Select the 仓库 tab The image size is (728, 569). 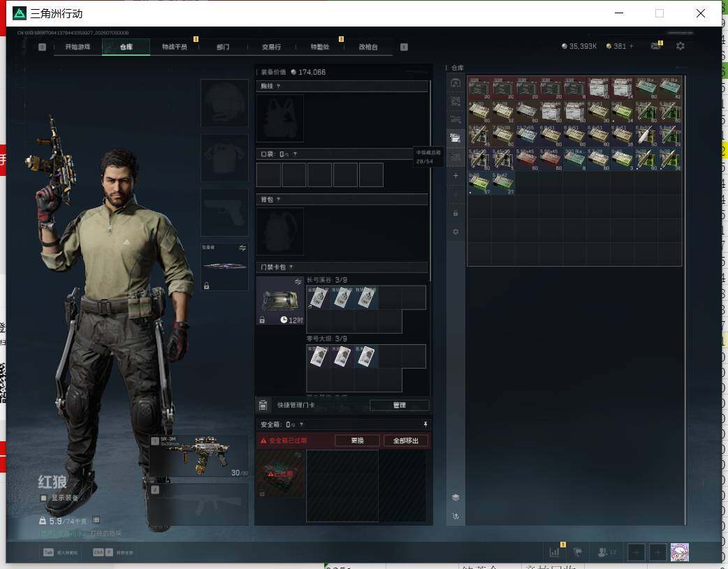[126, 47]
